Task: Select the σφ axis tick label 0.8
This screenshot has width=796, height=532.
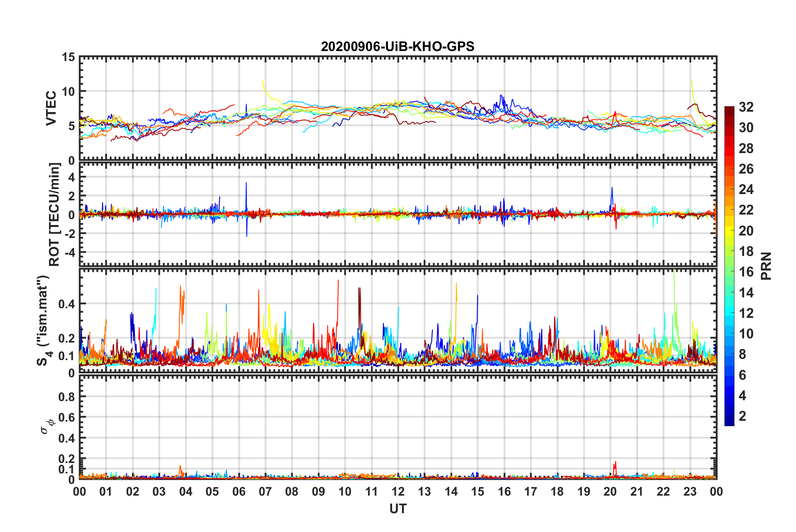Action: (x=67, y=396)
